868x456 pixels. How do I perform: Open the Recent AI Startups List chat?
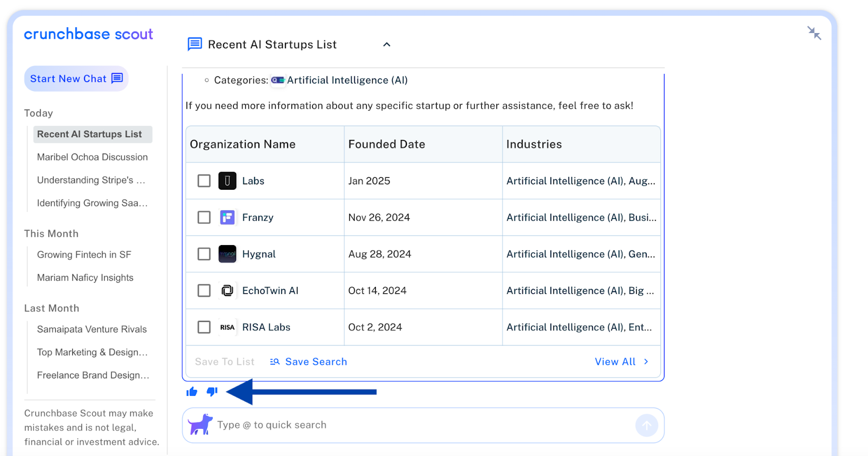point(92,134)
